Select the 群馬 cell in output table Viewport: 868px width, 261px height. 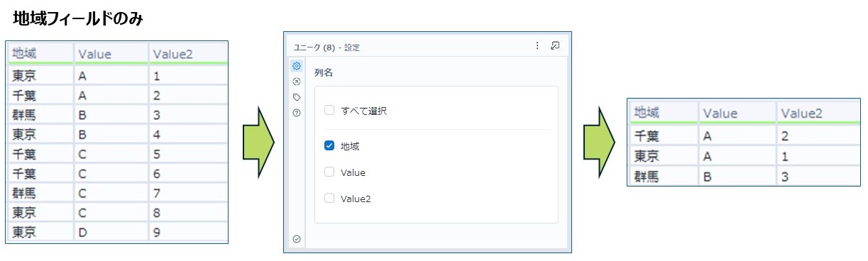663,177
